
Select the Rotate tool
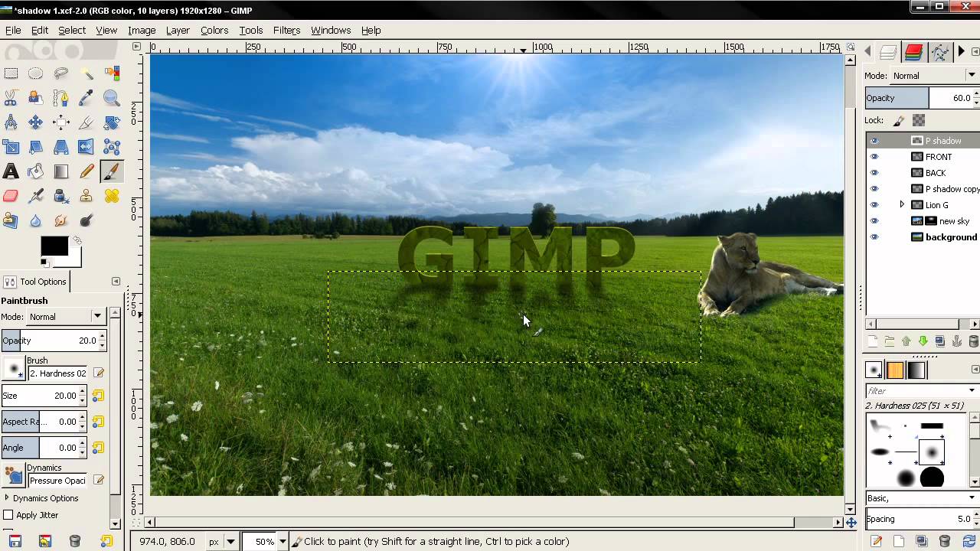coord(112,122)
